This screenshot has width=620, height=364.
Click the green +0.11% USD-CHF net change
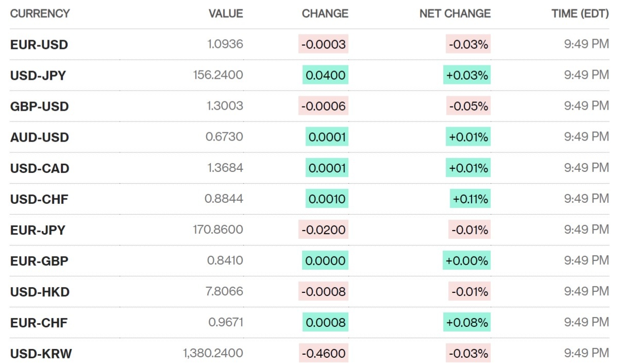click(x=470, y=199)
